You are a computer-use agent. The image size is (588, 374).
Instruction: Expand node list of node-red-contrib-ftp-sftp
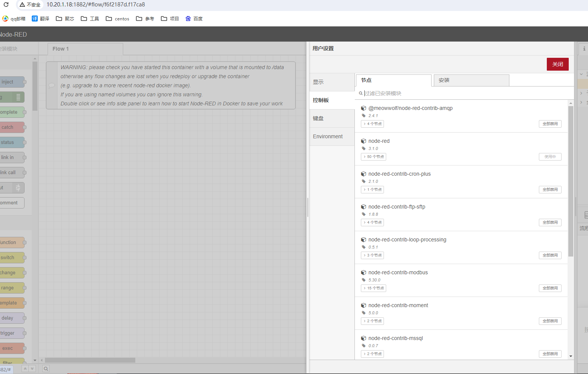(372, 223)
